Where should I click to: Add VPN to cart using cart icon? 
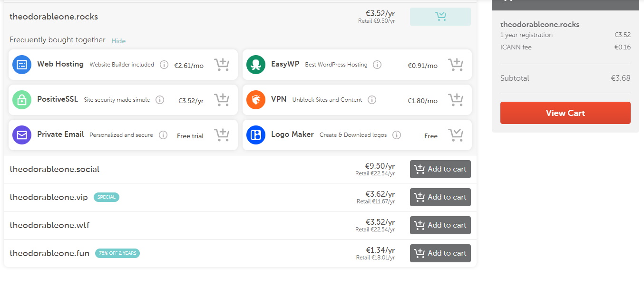coord(456,100)
